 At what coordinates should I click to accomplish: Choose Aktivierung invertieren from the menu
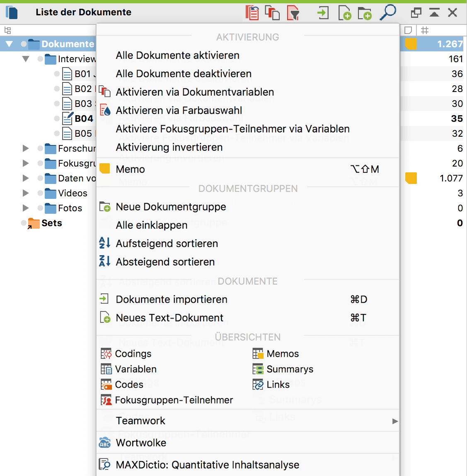[169, 147]
